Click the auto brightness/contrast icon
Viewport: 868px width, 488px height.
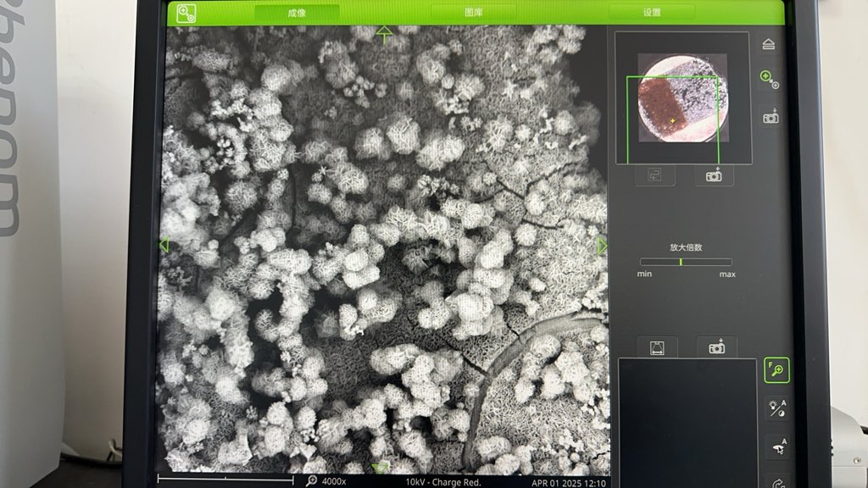coord(777,408)
